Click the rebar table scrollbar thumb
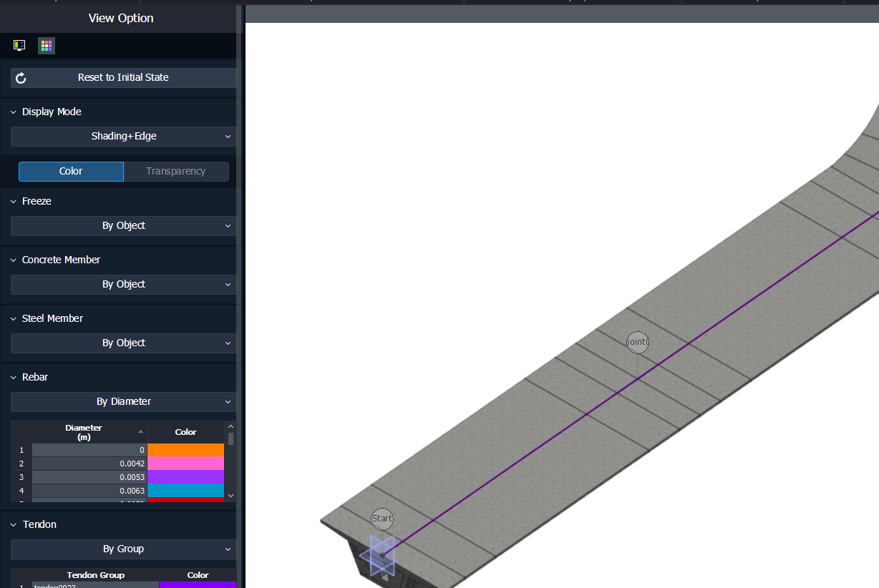 pyautogui.click(x=230, y=438)
